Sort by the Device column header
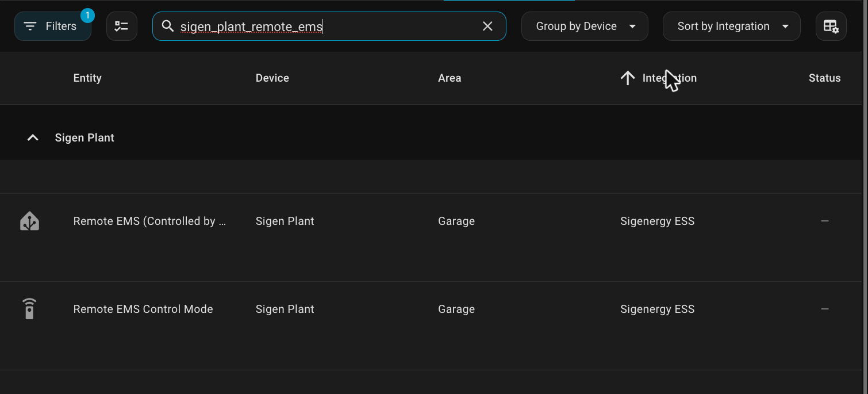Screen dimensions: 868x394 pos(272,78)
